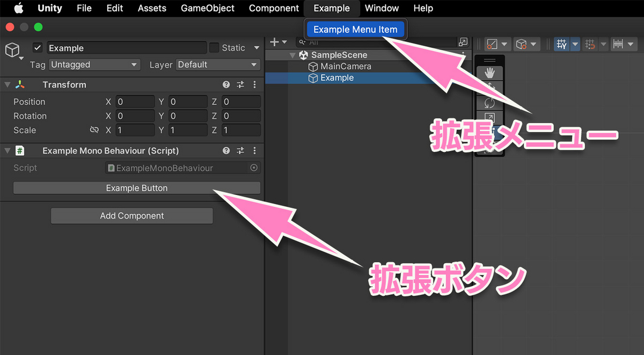Collapse the Transform component foldout
This screenshot has width=644, height=355.
coord(7,85)
